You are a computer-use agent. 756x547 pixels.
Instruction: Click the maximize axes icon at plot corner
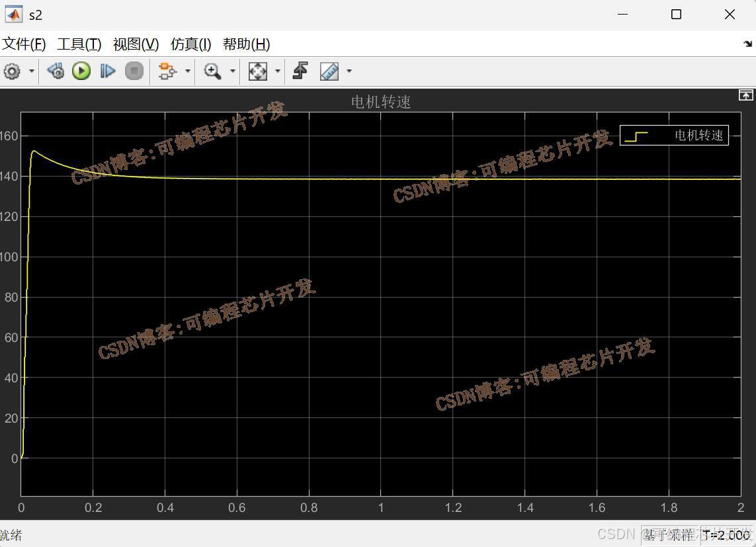click(745, 95)
